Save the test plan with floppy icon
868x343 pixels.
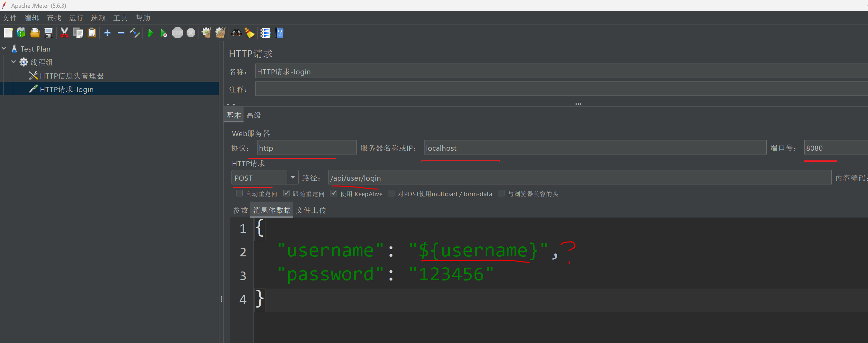49,33
